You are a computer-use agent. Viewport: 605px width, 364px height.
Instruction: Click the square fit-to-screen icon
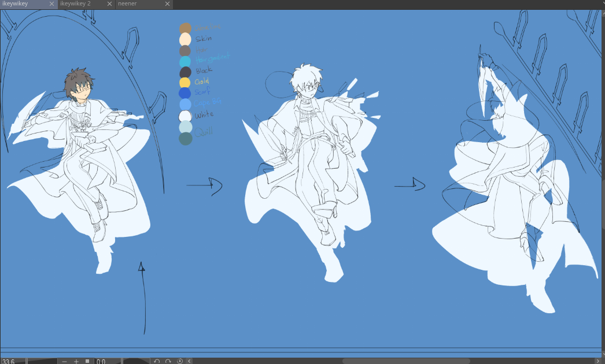(x=87, y=361)
